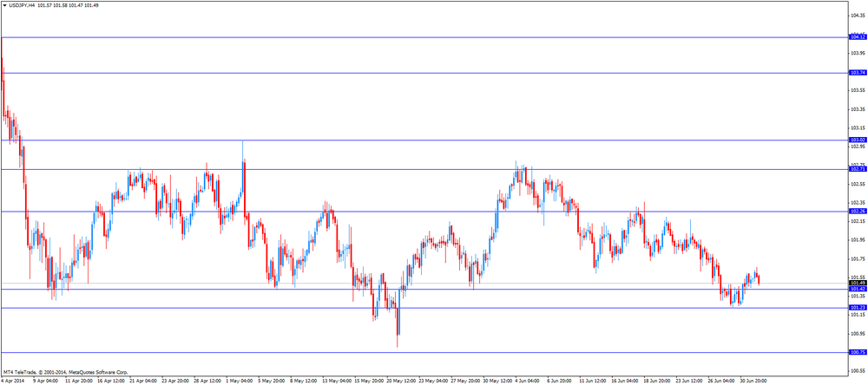
Task: Click the 102.15 price scale value
Action: click(858, 221)
